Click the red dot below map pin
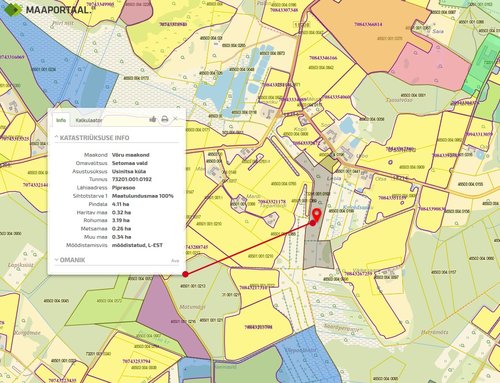The width and height of the screenshot is (500, 383). 313,223
